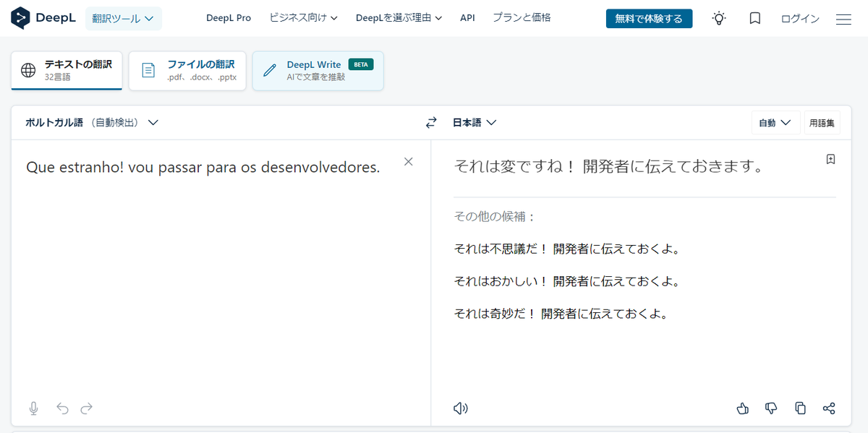Open the 用語集 glossary button

(822, 123)
